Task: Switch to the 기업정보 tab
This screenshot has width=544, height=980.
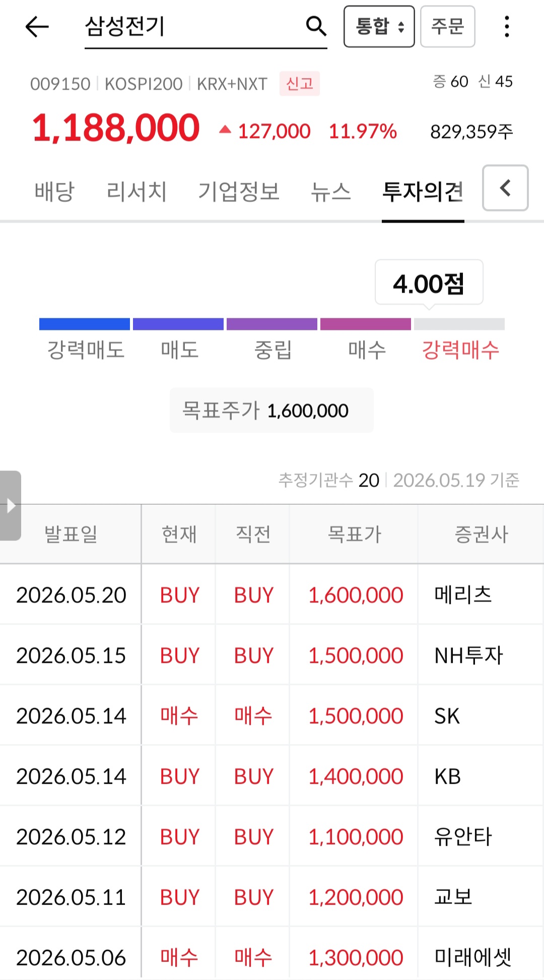Action: coord(239,192)
